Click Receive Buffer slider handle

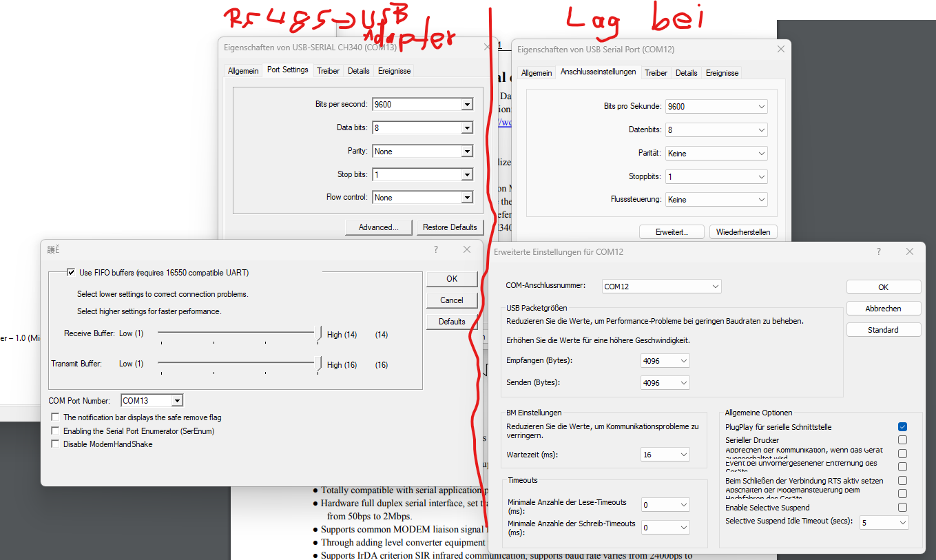point(319,334)
